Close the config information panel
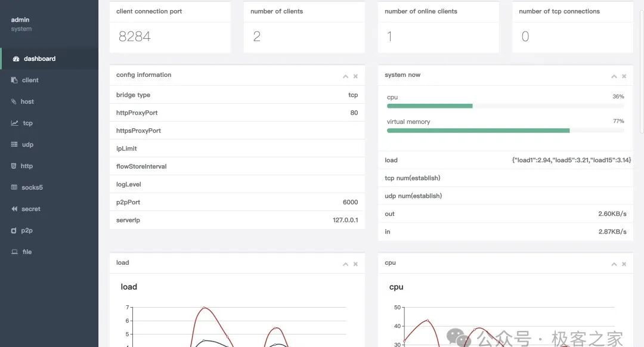The height and width of the screenshot is (347, 644). 355,76
